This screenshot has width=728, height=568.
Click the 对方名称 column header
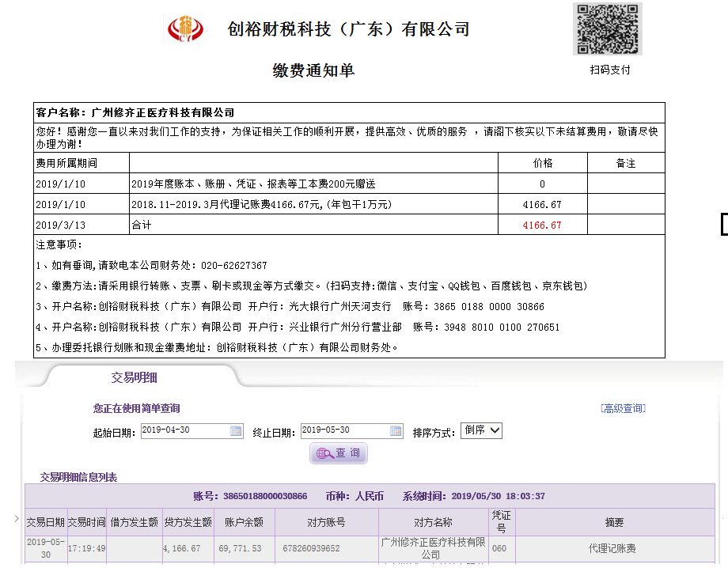(433, 523)
